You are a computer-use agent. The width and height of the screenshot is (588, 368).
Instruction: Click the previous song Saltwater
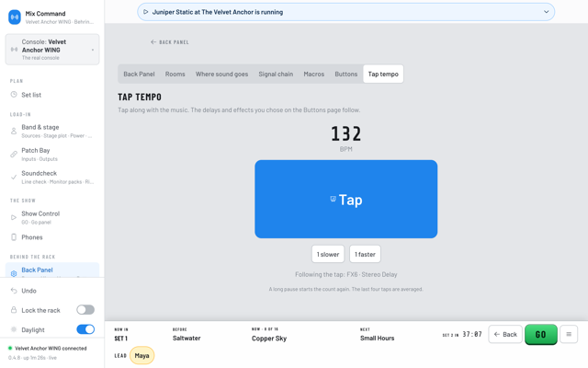187,339
